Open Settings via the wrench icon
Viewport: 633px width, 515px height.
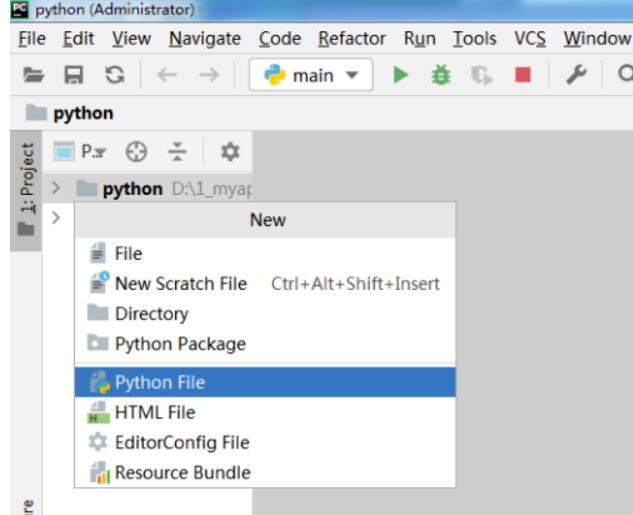pos(576,75)
